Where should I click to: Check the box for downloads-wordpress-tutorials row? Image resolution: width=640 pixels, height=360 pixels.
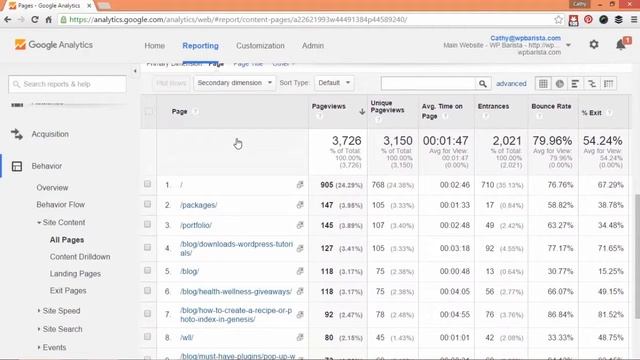(147, 247)
